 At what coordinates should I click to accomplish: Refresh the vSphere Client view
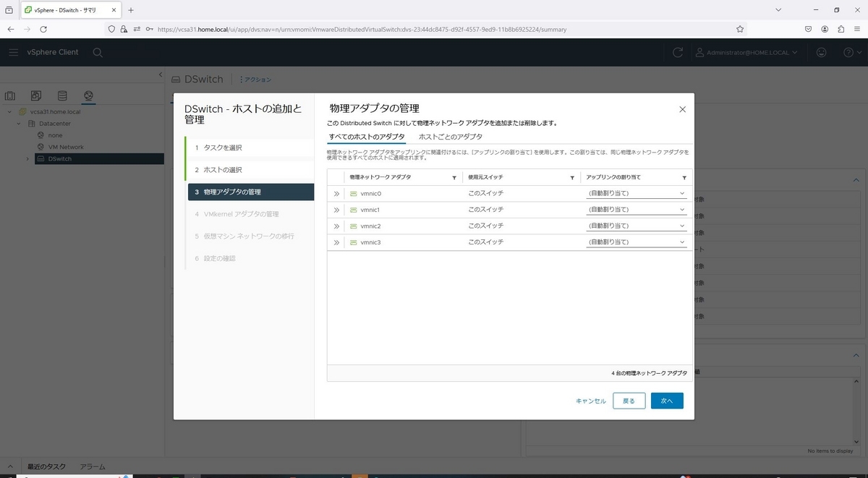pyautogui.click(x=678, y=52)
